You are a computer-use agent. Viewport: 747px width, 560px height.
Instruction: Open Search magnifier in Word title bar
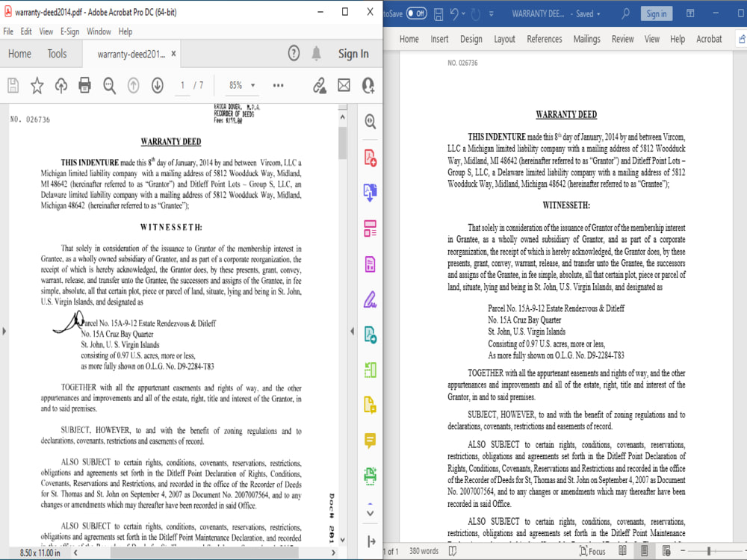click(625, 13)
